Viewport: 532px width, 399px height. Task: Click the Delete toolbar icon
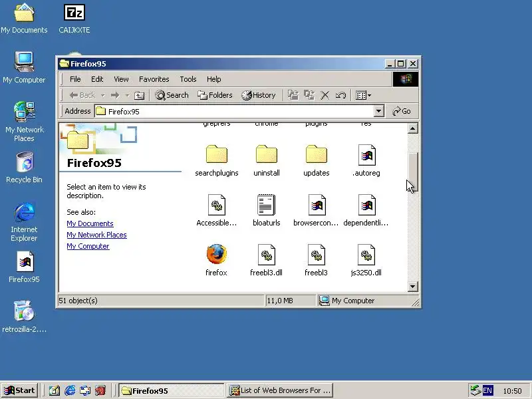coord(325,95)
